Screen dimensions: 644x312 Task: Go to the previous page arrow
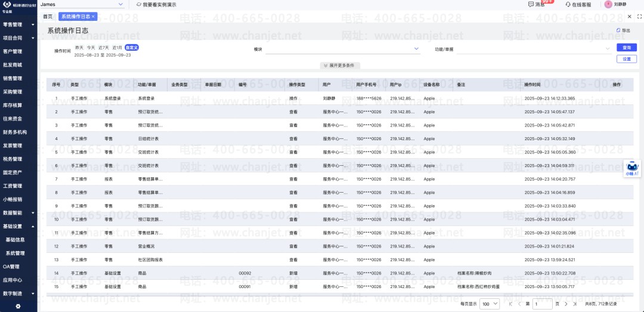pyautogui.click(x=519, y=304)
